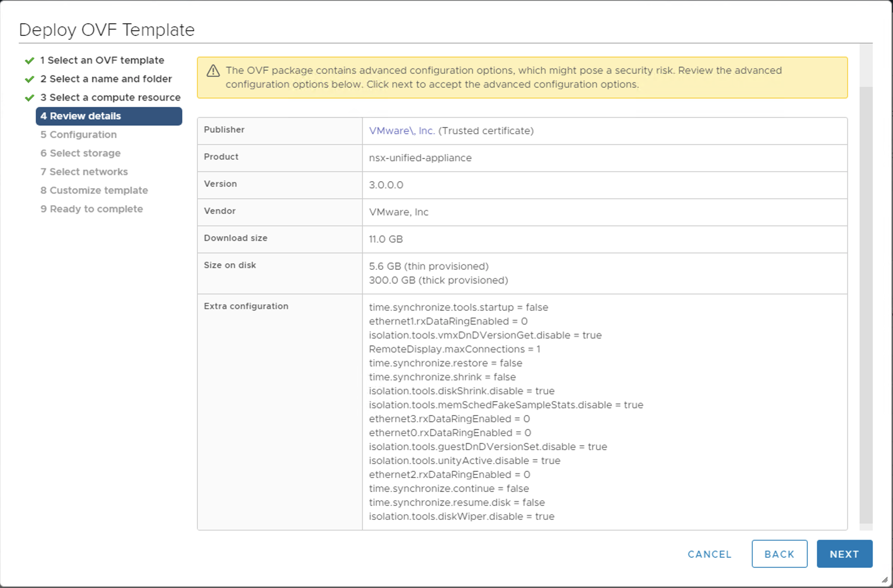Click the time.synchronize.continue = false line

point(449,489)
